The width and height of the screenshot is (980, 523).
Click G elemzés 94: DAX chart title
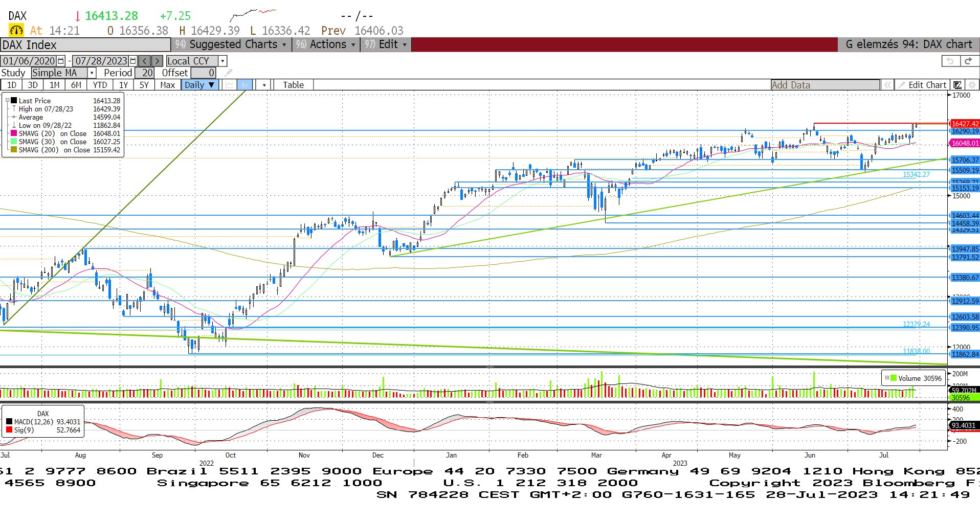pos(908,44)
